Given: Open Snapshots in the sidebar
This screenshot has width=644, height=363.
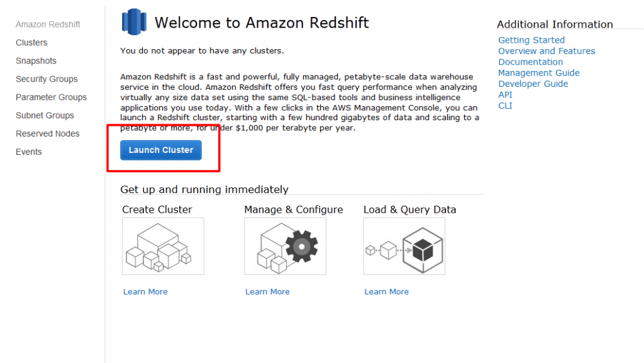Looking at the screenshot, I should coord(36,61).
